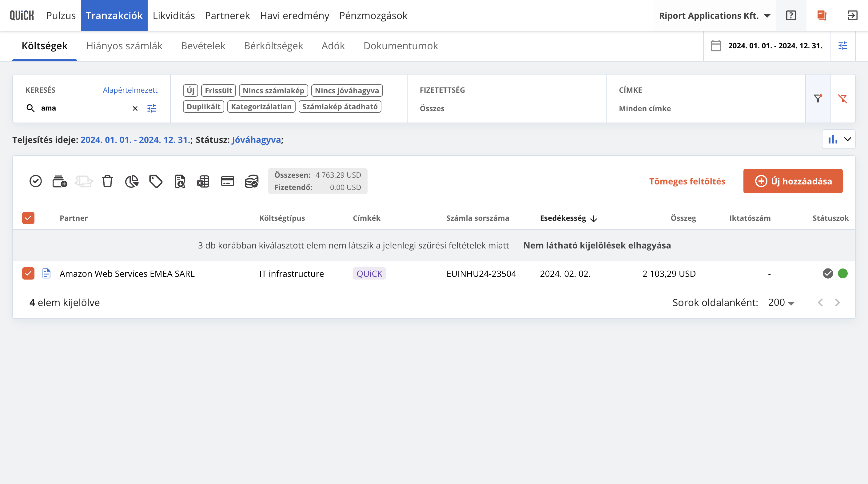
Task: Click the search input containing ama
Action: pyautogui.click(x=84, y=108)
